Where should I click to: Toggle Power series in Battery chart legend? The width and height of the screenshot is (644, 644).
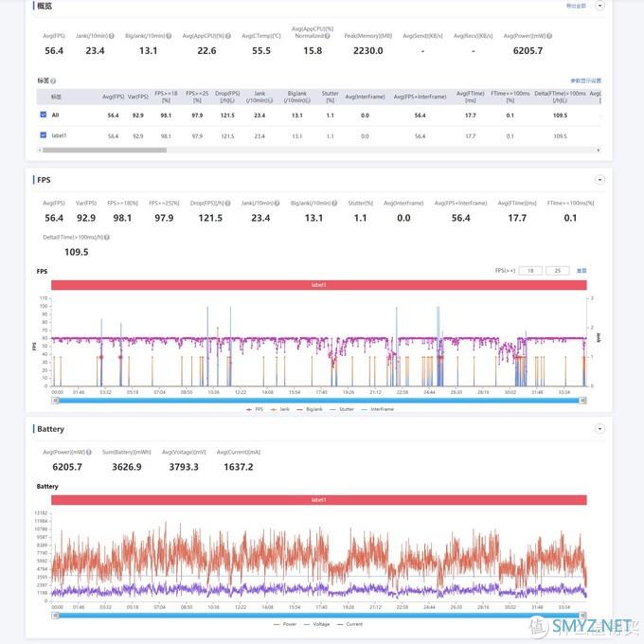tap(285, 624)
